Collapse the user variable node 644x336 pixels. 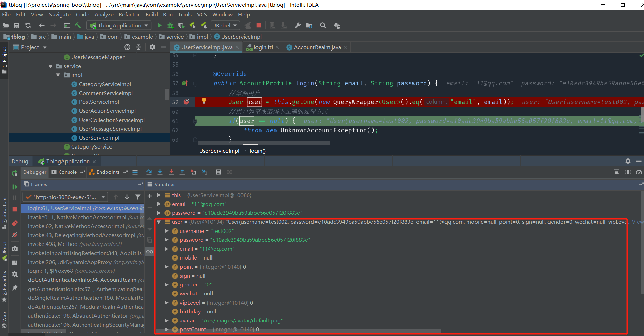point(159,222)
